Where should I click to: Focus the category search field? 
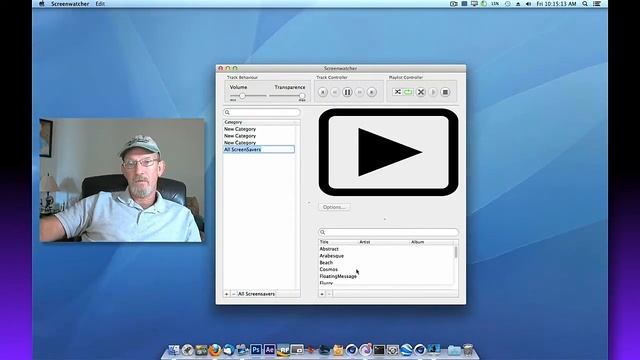click(262, 112)
